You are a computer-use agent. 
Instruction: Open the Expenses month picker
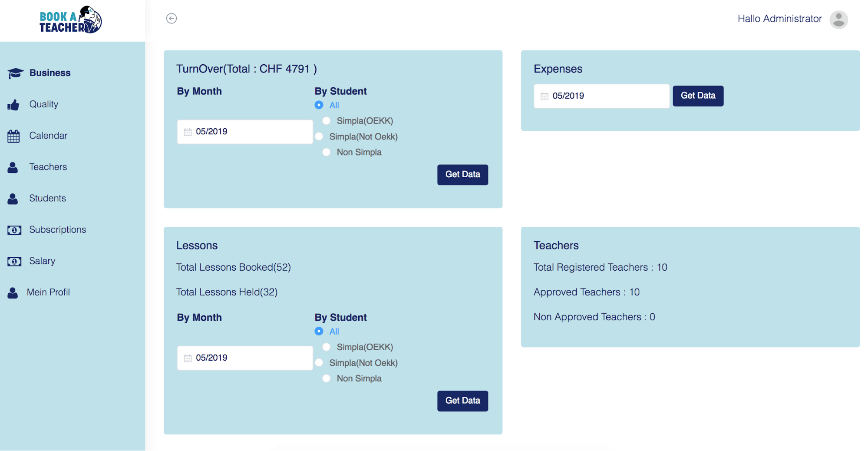(x=601, y=96)
